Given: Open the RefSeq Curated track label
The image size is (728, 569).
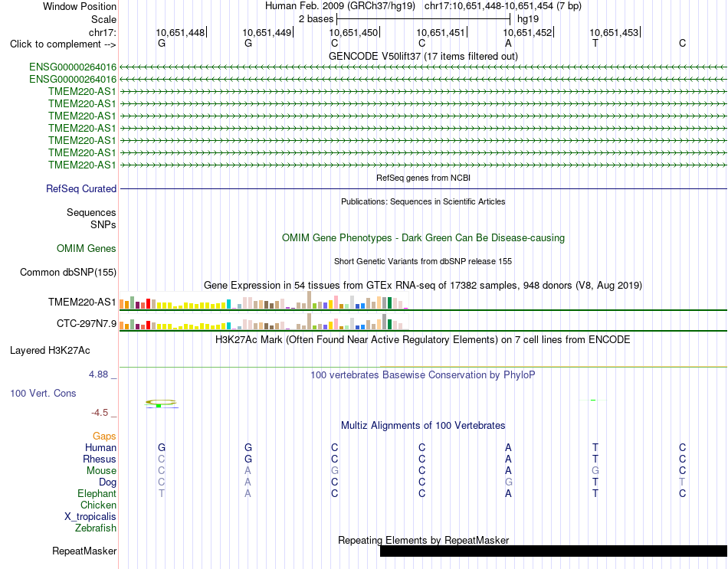Looking at the screenshot, I should [81, 189].
